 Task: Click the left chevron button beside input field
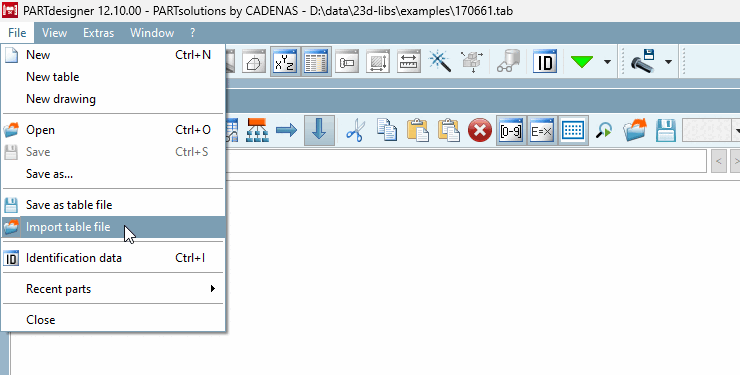719,161
